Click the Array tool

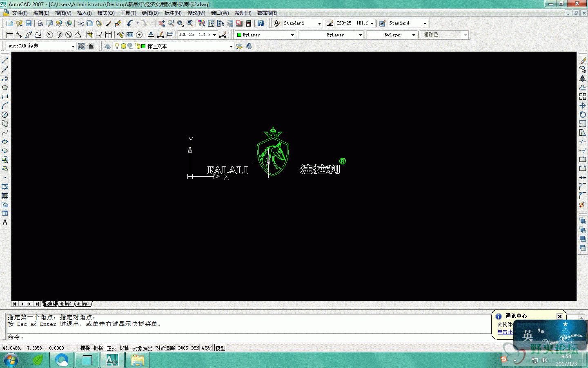tap(583, 96)
